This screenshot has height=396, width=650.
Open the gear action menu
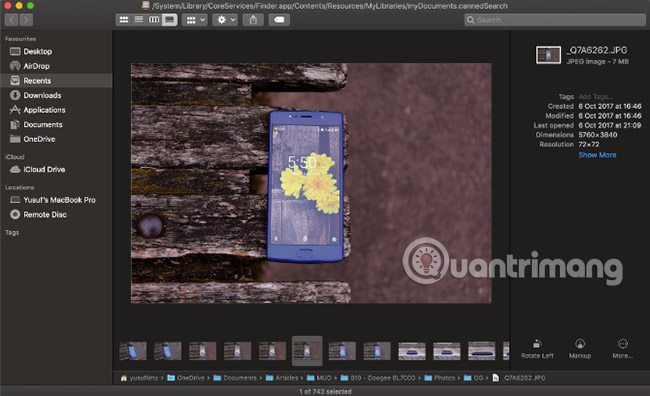(x=225, y=19)
